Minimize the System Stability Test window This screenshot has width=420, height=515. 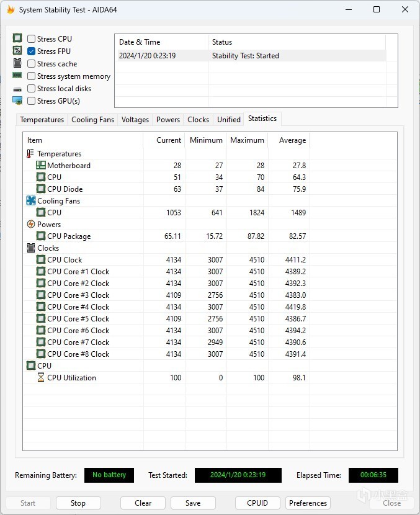pyautogui.click(x=349, y=9)
